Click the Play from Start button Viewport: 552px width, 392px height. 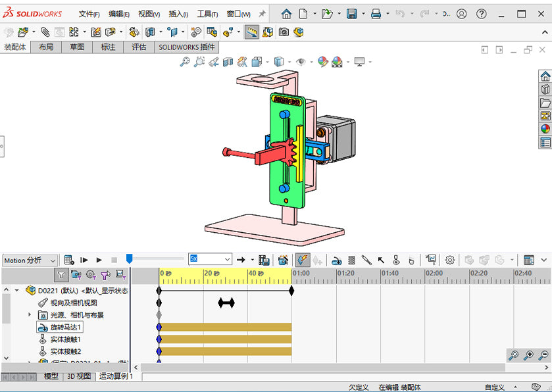[x=84, y=260]
